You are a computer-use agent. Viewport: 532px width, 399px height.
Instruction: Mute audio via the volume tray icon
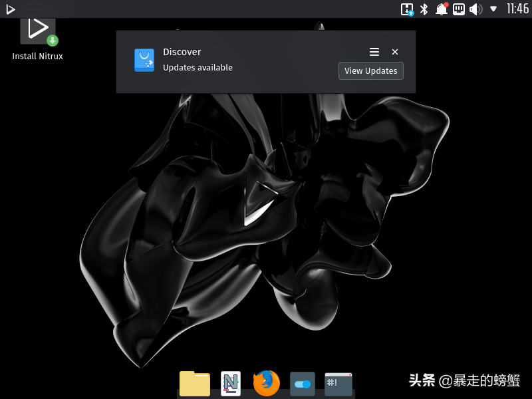[475, 9]
